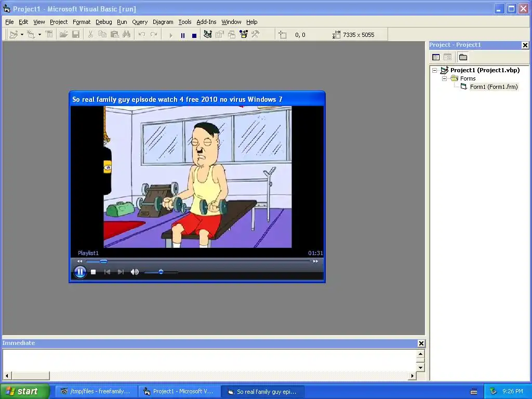Close the Project - Project1 panel
Viewport: 532px width, 399px height.
(525, 45)
